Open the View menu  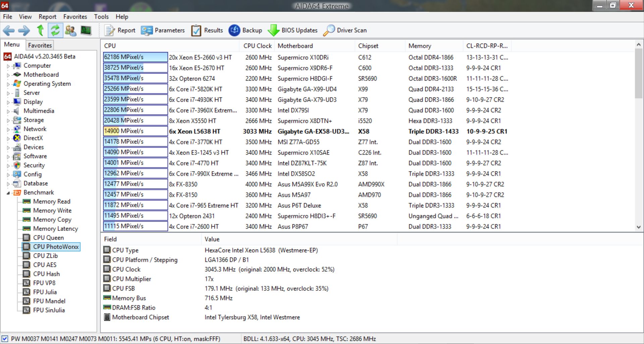pos(25,17)
